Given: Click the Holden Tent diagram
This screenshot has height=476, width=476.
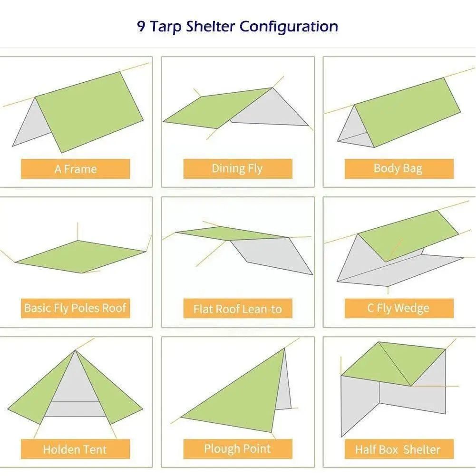Looking at the screenshot, I should (x=75, y=388).
